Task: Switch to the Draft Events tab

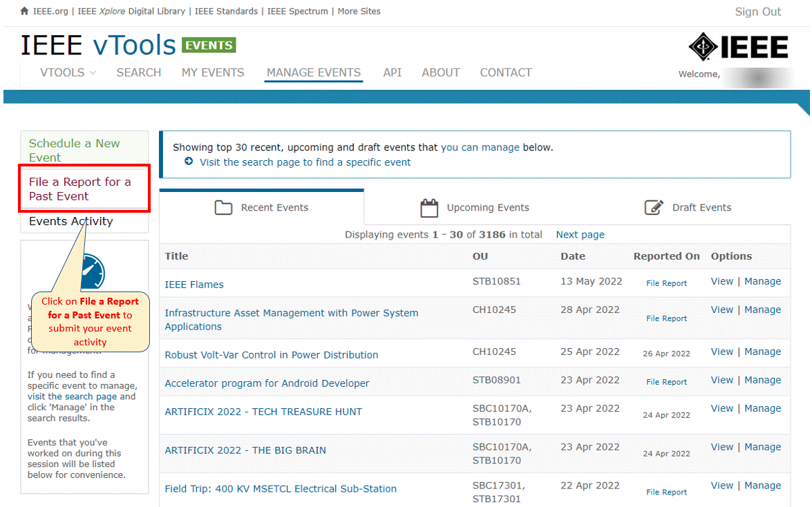Action: tap(688, 208)
